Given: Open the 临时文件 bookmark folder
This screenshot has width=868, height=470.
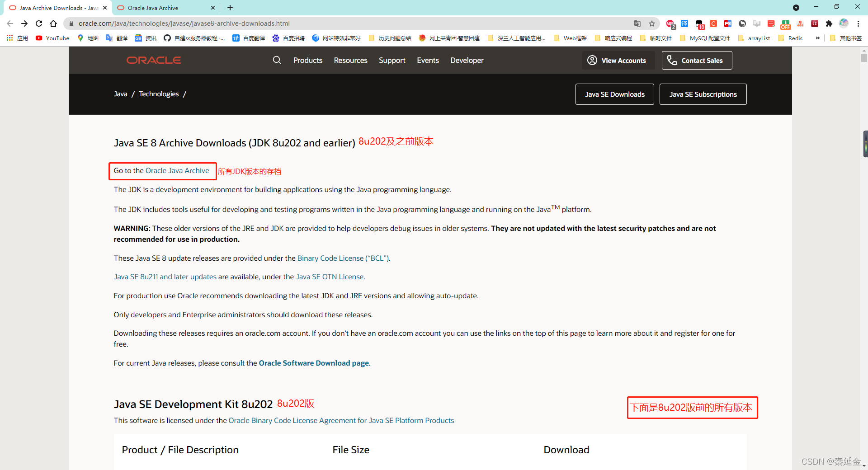Looking at the screenshot, I should click(x=656, y=38).
